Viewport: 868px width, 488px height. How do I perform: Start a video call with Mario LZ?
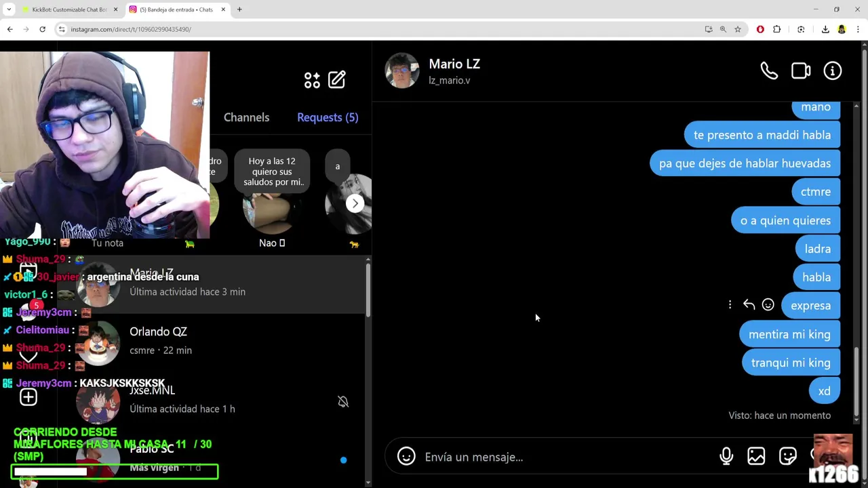[x=801, y=70]
